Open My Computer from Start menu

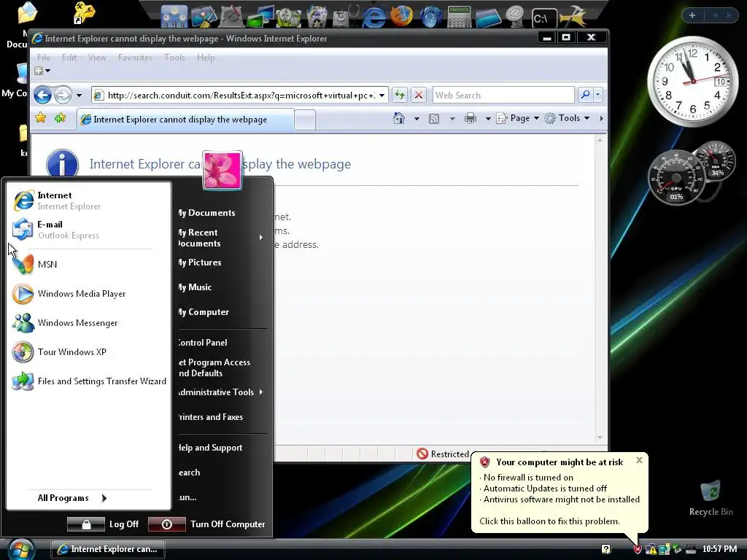pyautogui.click(x=204, y=312)
